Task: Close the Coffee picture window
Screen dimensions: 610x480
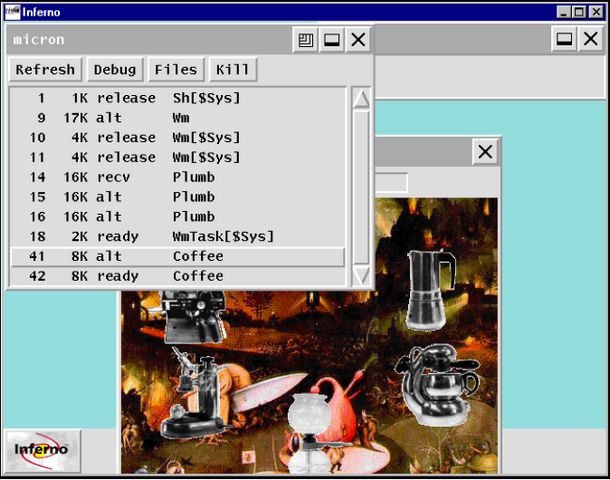Action: coord(485,152)
